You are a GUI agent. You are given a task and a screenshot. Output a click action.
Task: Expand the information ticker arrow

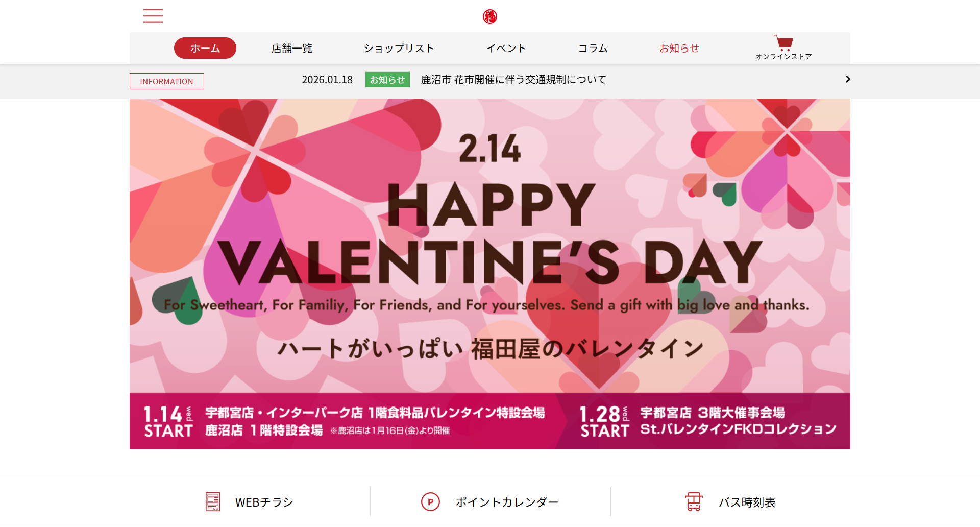[847, 79]
